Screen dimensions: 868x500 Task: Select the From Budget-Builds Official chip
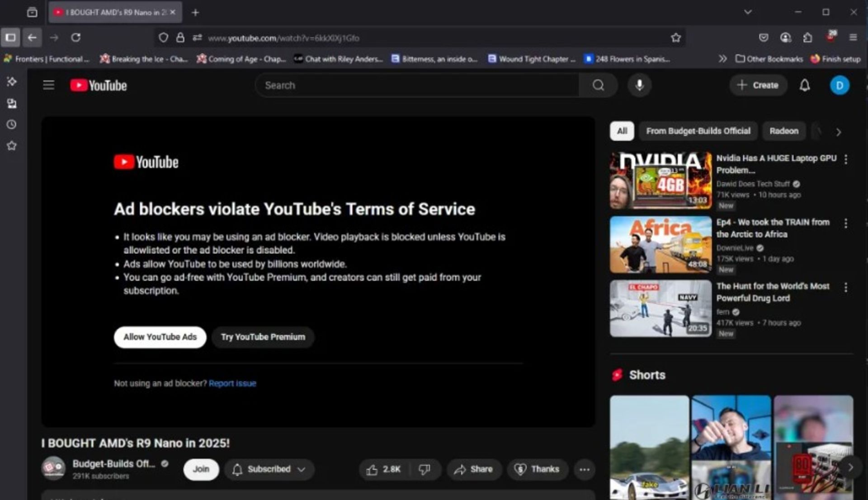(698, 131)
